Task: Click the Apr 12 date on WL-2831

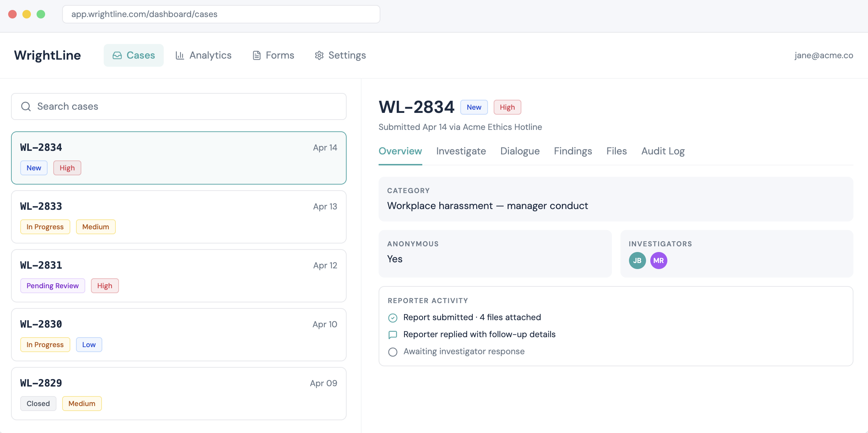Action: coord(325,265)
